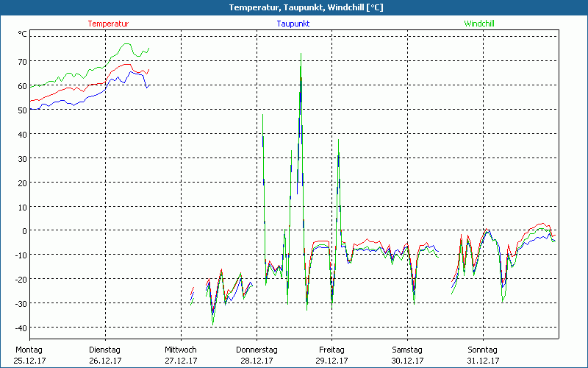Click the blue Taupunkt legend label
Screen dimensions: 588x368
pos(293,24)
